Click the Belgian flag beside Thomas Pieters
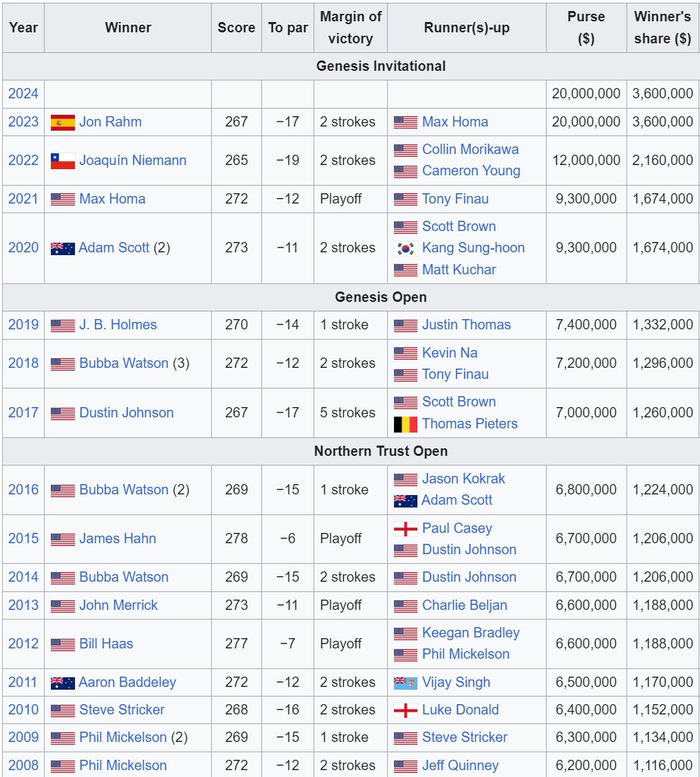Viewport: 700px width, 777px height. [x=405, y=424]
